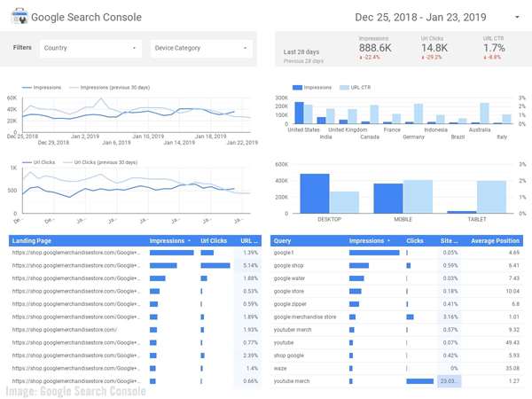This screenshot has width=532, height=399.
Task: Click the Site column header in Query table
Action: pyautogui.click(x=449, y=241)
